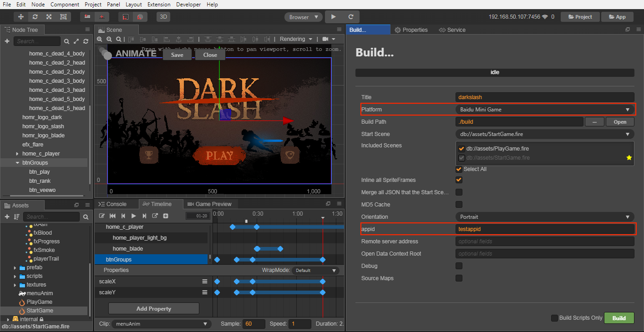The height and width of the screenshot is (332, 644).
Task: Click the Assets sort order icon
Action: [17, 217]
